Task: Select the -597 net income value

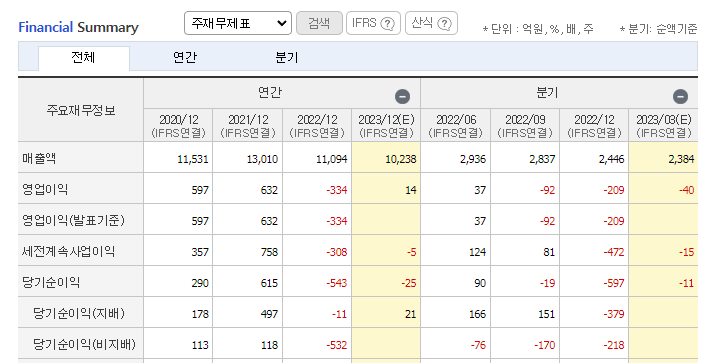Action: pos(614,283)
